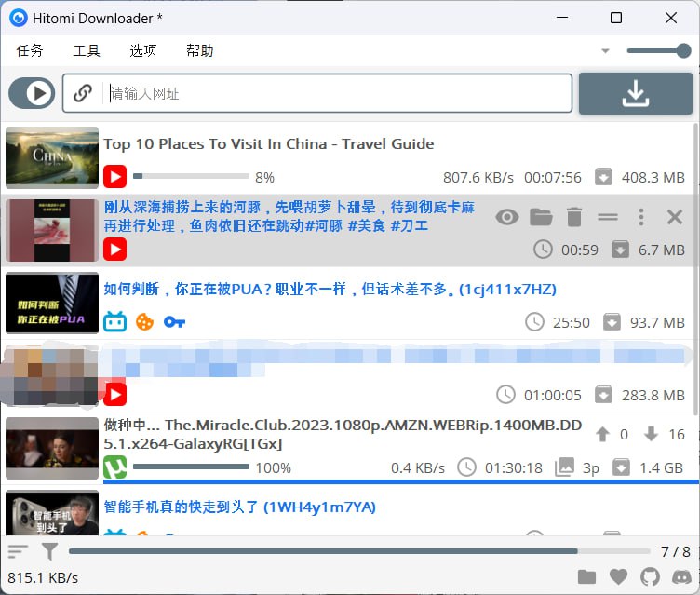
Task: Open the GitHub icon in status bar
Action: pos(650,577)
